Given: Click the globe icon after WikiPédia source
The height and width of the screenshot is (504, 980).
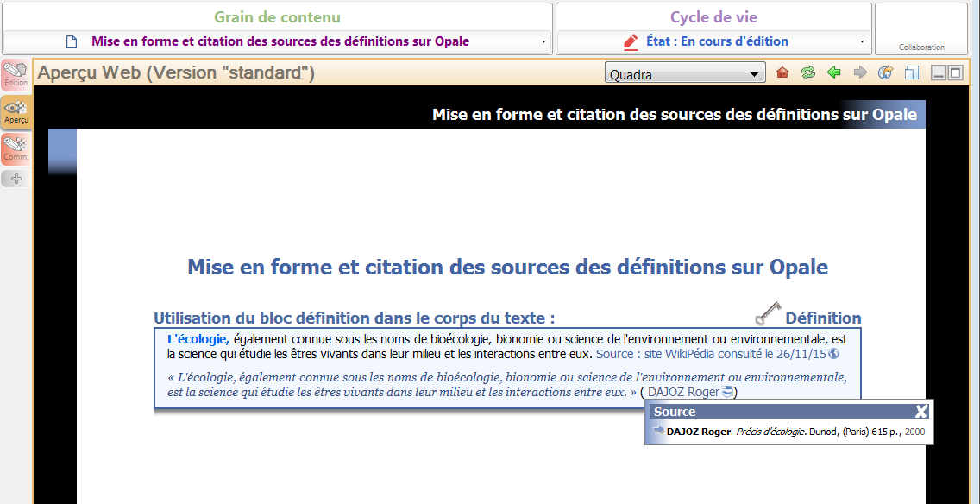Looking at the screenshot, I should click(x=833, y=354).
